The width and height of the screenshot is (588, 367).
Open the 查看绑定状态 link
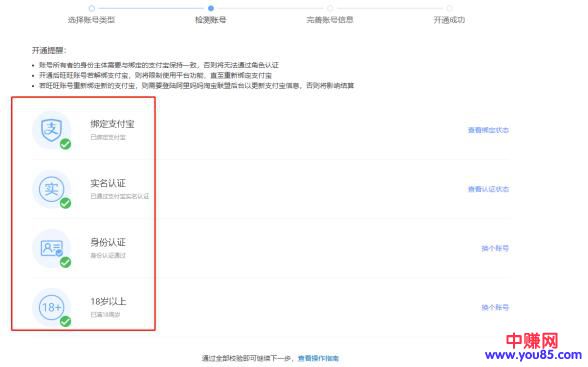[488, 130]
